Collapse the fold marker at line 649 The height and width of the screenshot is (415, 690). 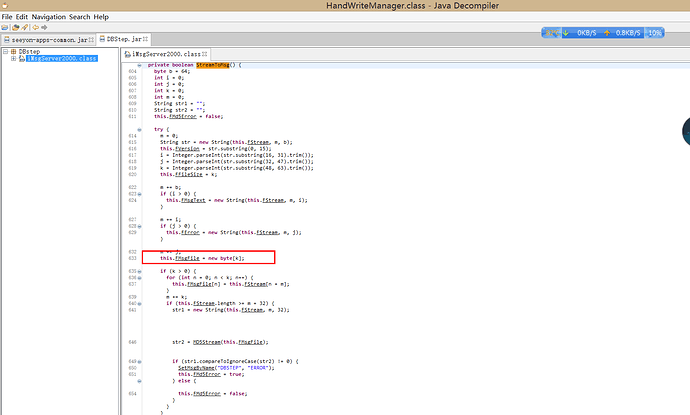[139, 361]
